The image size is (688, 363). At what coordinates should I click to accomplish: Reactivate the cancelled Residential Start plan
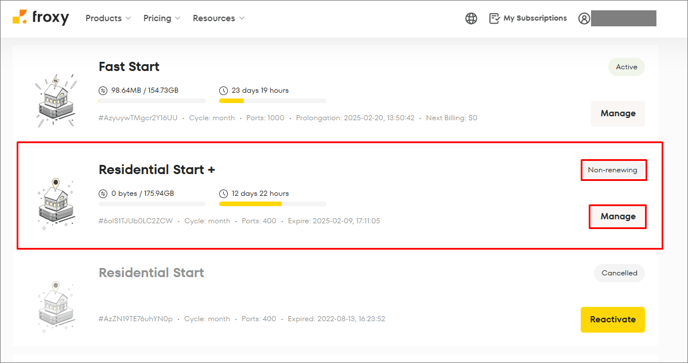[613, 320]
